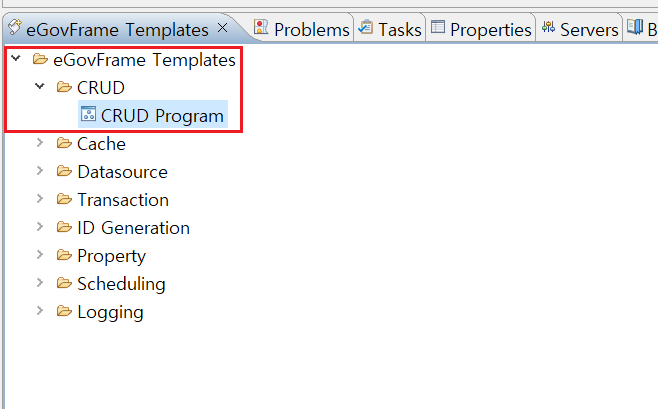
Task: Select the Logging tree item label
Action: click(110, 312)
